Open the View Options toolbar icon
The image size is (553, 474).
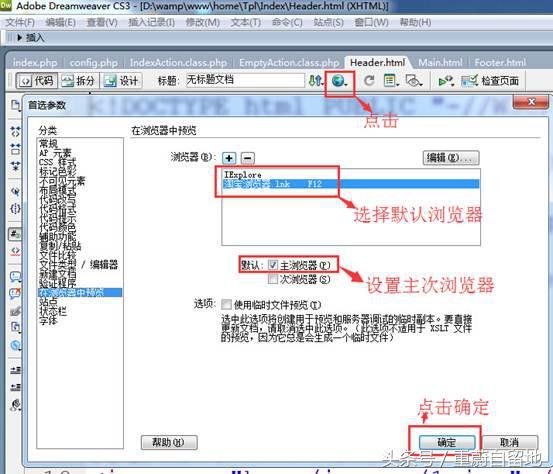tap(391, 81)
